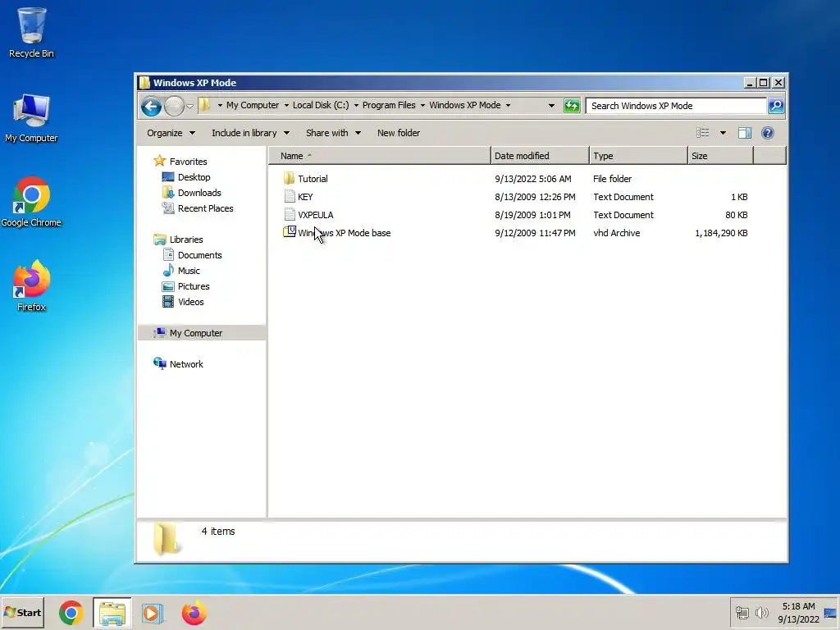Click the folder icon in address bar

pyautogui.click(x=204, y=105)
